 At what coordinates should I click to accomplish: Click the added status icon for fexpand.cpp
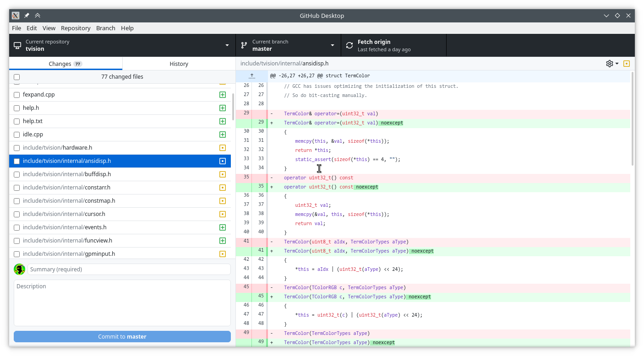point(223,95)
